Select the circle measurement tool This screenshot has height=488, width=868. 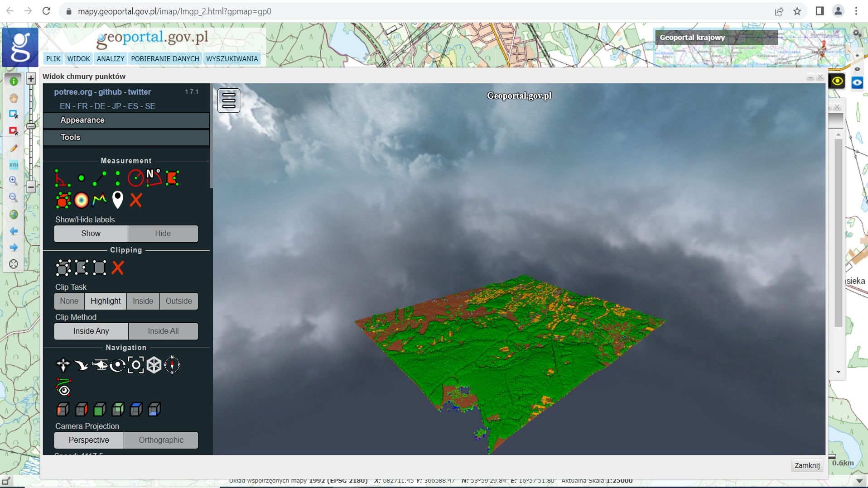pos(135,178)
